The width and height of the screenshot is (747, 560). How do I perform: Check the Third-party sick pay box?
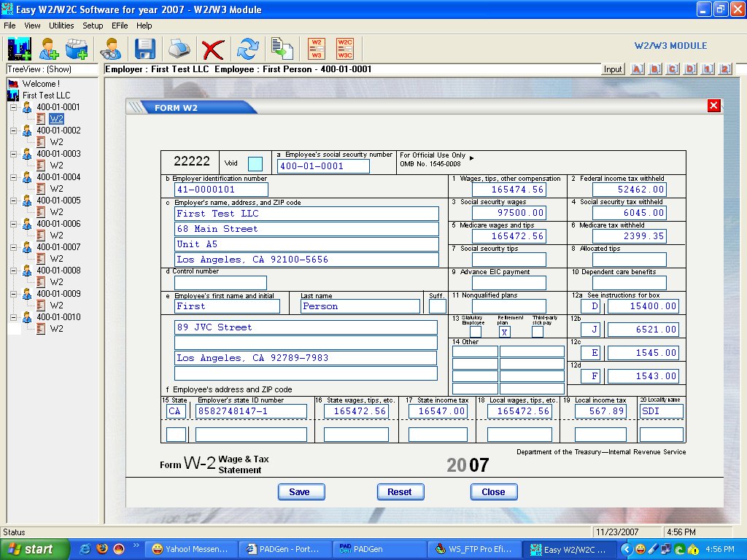[x=538, y=332]
